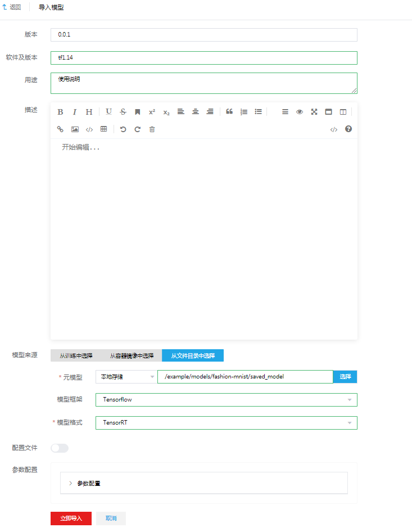Click the 软件及版本 field with tf1.14

pyautogui.click(x=204, y=58)
